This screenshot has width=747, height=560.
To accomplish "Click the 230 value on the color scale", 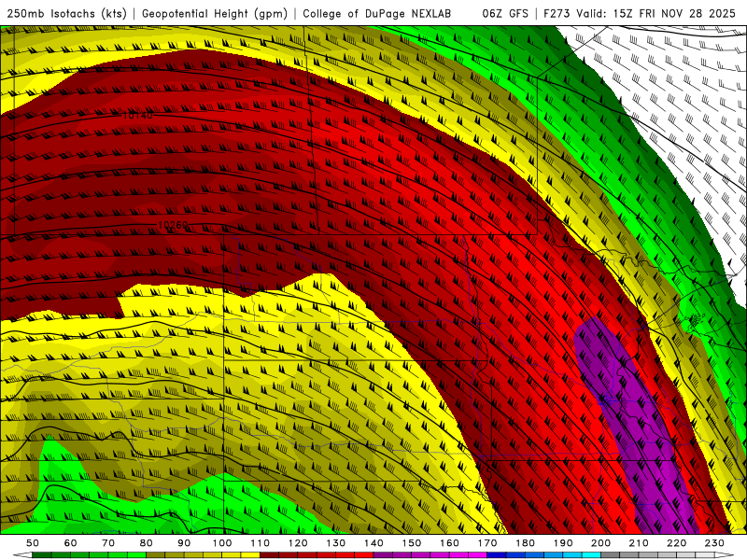I will (x=715, y=543).
